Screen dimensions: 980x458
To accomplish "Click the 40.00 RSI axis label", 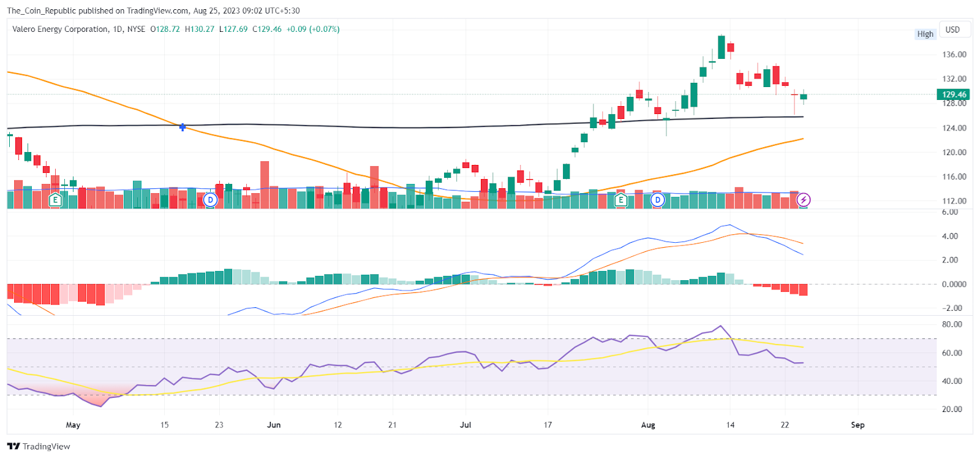I will (x=952, y=381).
